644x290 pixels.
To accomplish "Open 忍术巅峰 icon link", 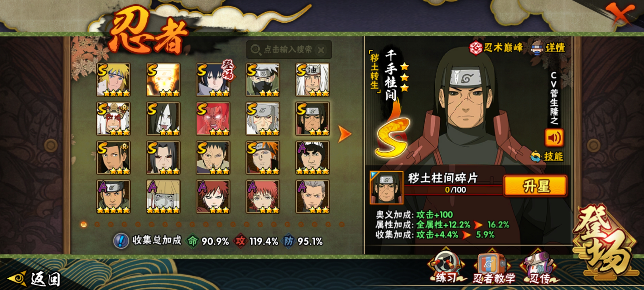I will click(x=496, y=48).
